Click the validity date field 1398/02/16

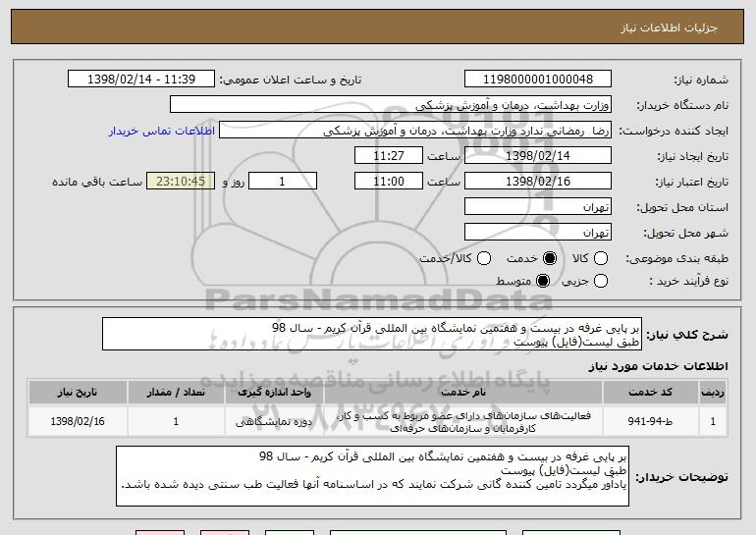(538, 182)
